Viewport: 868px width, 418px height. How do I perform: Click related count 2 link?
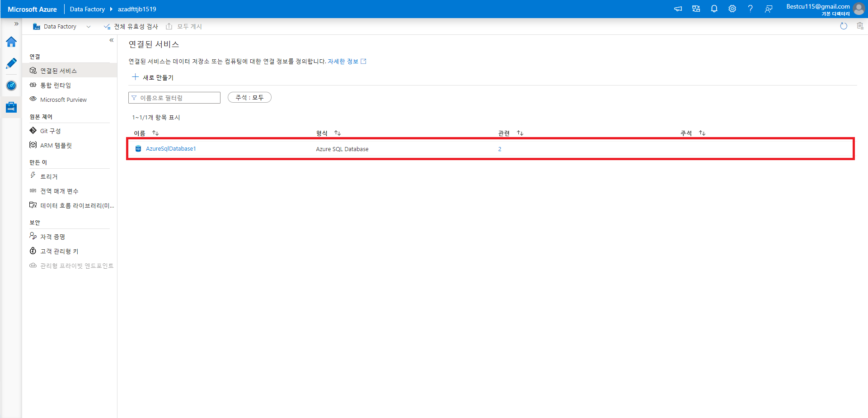click(500, 149)
